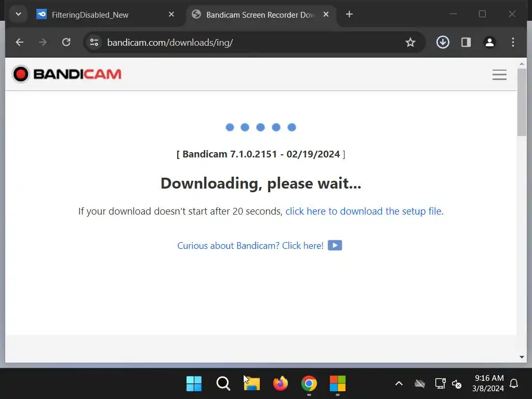Open Microsoft Store from taskbar
Viewport: 532px width, 399px height.
tap(338, 384)
